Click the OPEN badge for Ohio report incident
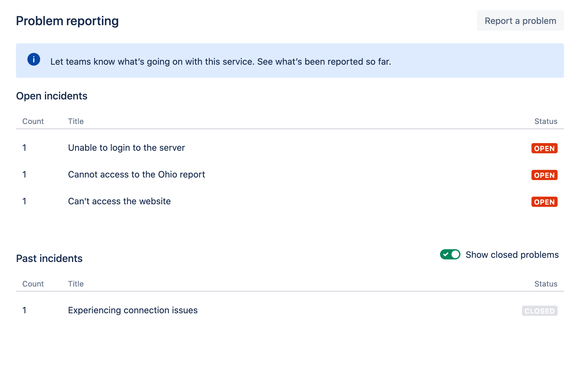The image size is (578, 392). point(544,175)
